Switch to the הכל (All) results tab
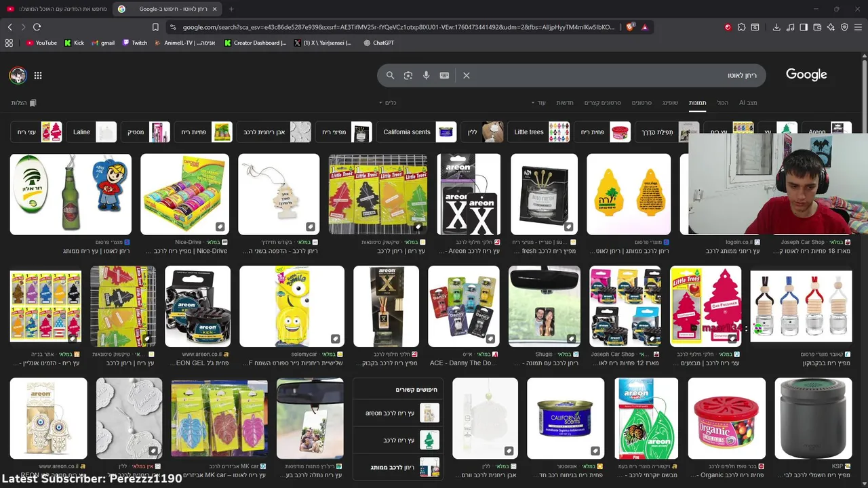Viewport: 868px width, 488px height. coord(723,103)
